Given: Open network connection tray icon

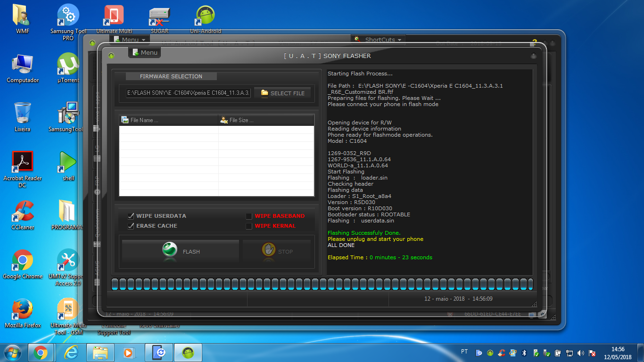Looking at the screenshot, I should coord(570,353).
